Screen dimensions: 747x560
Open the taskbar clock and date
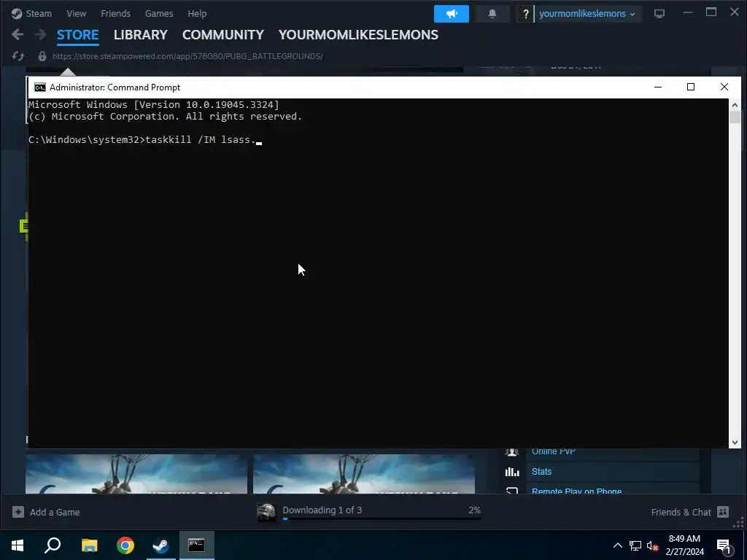pyautogui.click(x=684, y=545)
